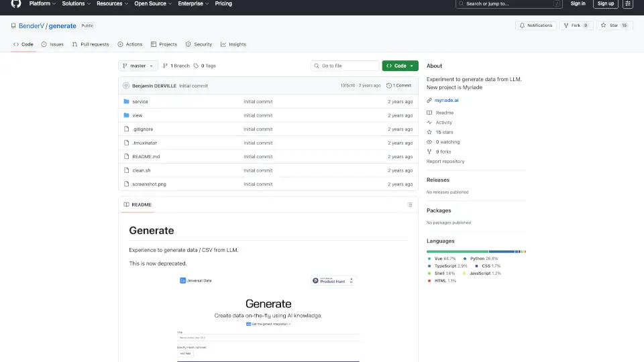
Task: Open the Enterprise dropdown
Action: click(x=193, y=4)
